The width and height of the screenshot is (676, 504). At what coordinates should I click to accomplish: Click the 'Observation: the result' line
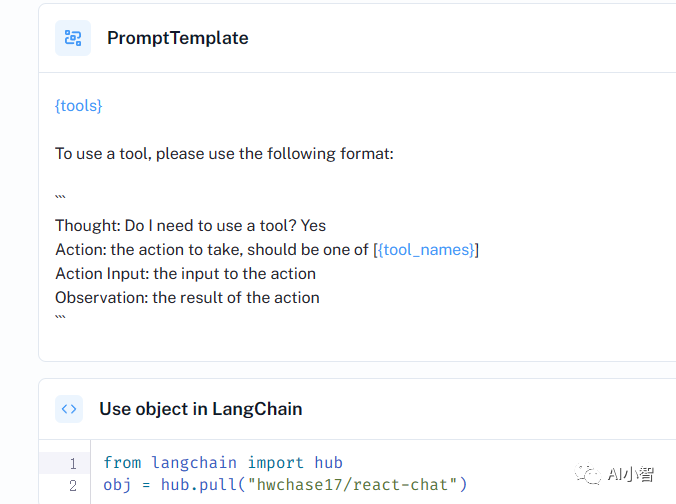pos(187,297)
